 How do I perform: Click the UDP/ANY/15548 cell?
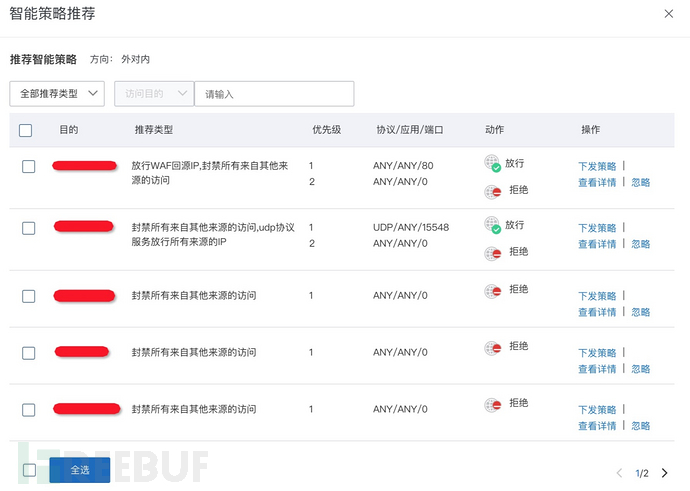[411, 227]
